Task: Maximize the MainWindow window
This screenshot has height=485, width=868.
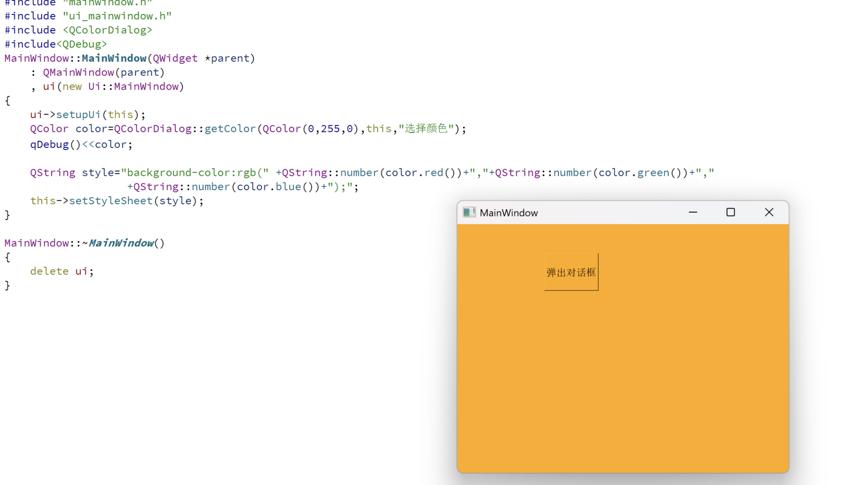Action: [731, 213]
